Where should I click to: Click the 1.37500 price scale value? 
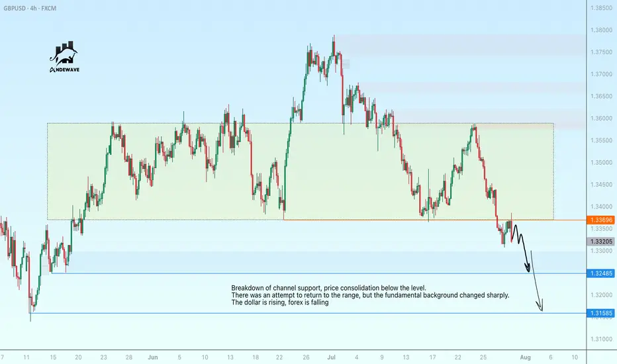click(601, 52)
